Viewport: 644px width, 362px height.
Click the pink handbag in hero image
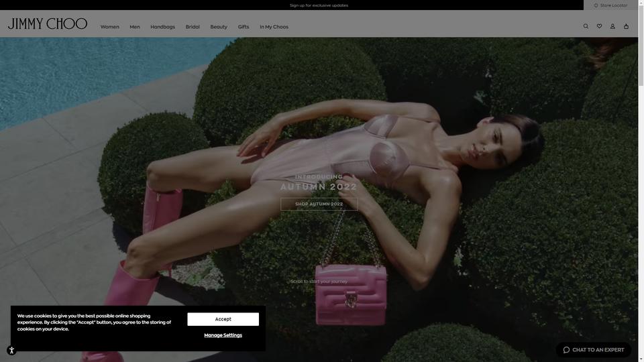tap(351, 294)
